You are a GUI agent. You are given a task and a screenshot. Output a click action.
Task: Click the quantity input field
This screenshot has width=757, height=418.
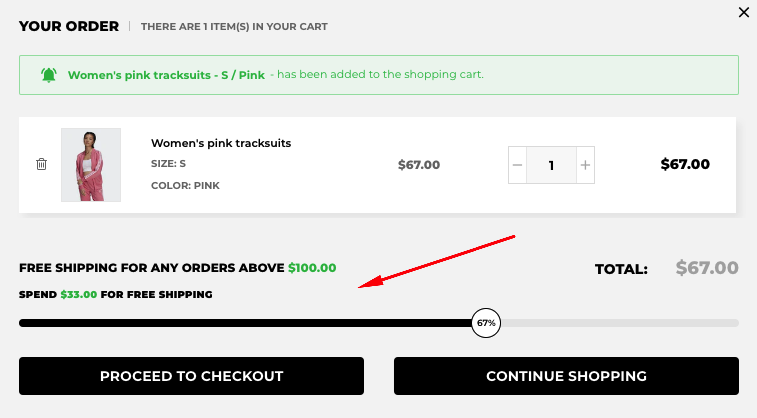click(x=551, y=165)
